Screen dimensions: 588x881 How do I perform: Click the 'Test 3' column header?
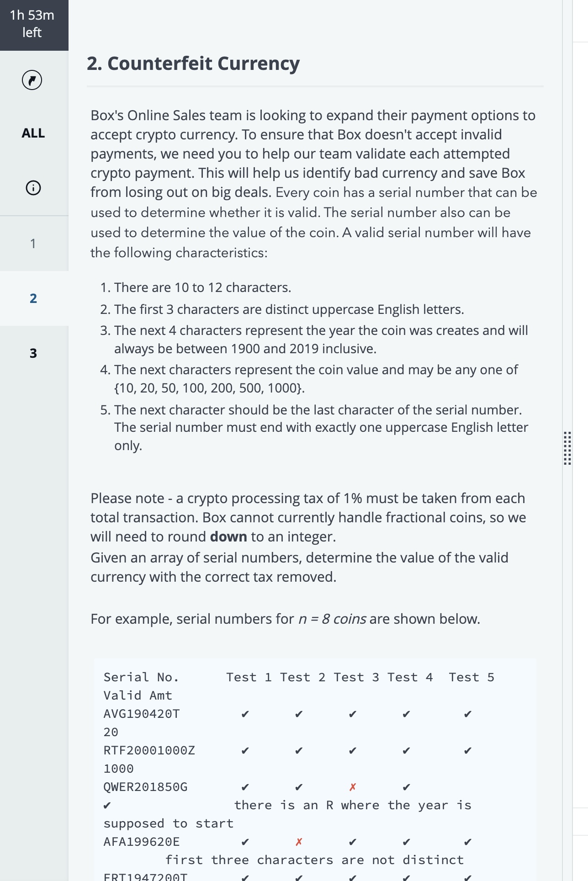coord(356,677)
